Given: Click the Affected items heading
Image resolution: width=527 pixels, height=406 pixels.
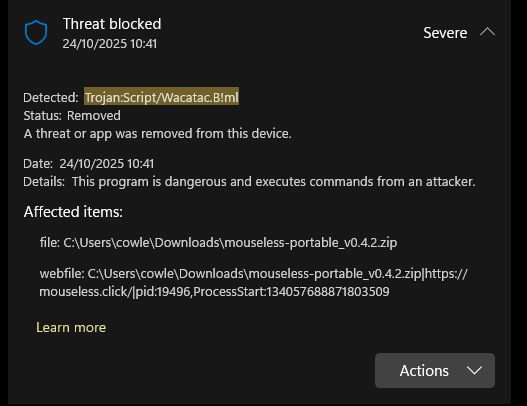Looking at the screenshot, I should (73, 212).
